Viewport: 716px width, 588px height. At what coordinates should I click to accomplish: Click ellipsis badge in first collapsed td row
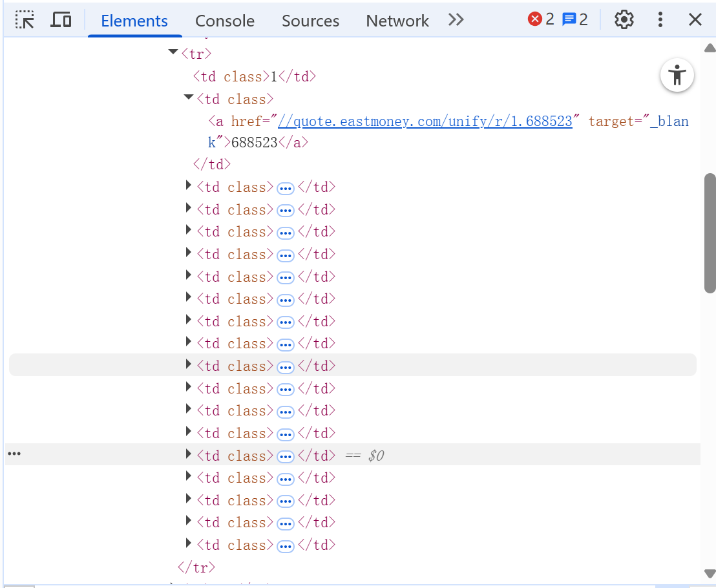(286, 187)
